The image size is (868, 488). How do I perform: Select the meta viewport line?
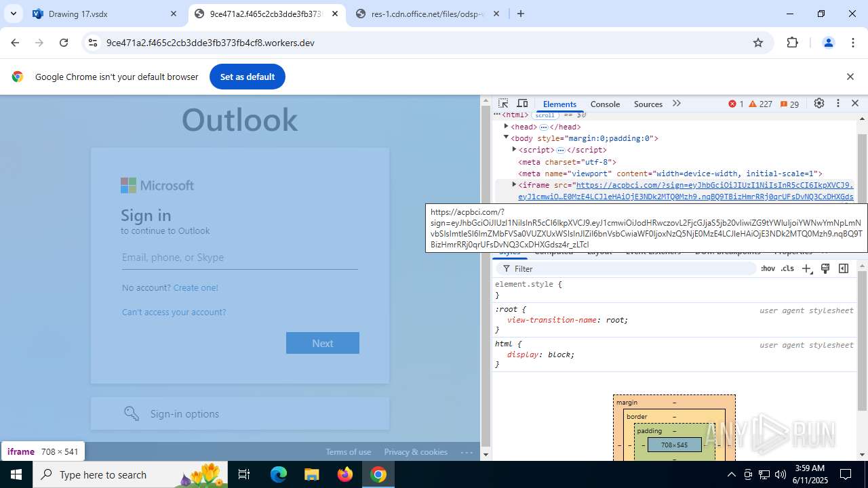pos(670,174)
